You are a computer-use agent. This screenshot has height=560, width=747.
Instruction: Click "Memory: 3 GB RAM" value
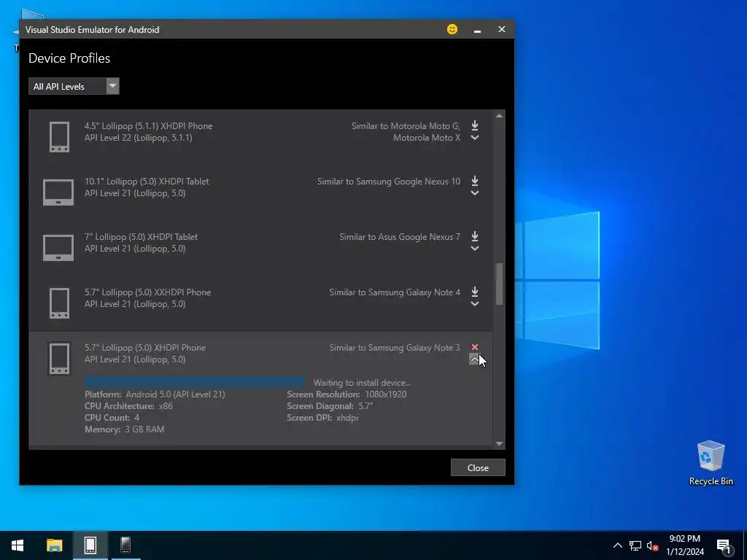pos(124,429)
